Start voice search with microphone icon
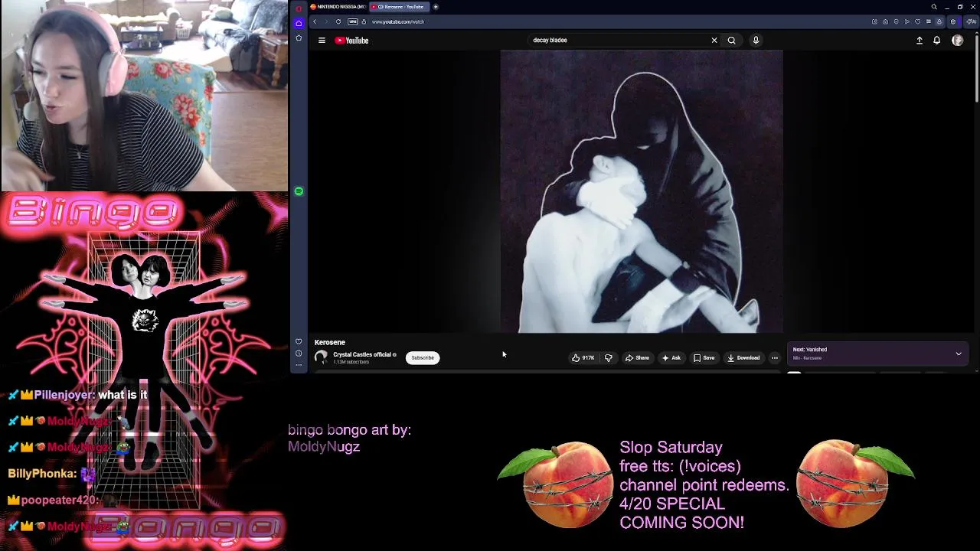980x551 pixels. [756, 40]
